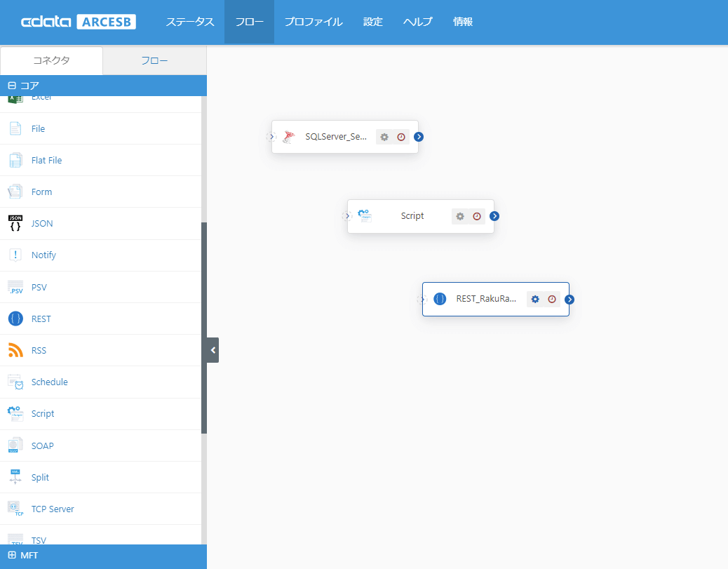Click the Flat File label

coord(46,160)
